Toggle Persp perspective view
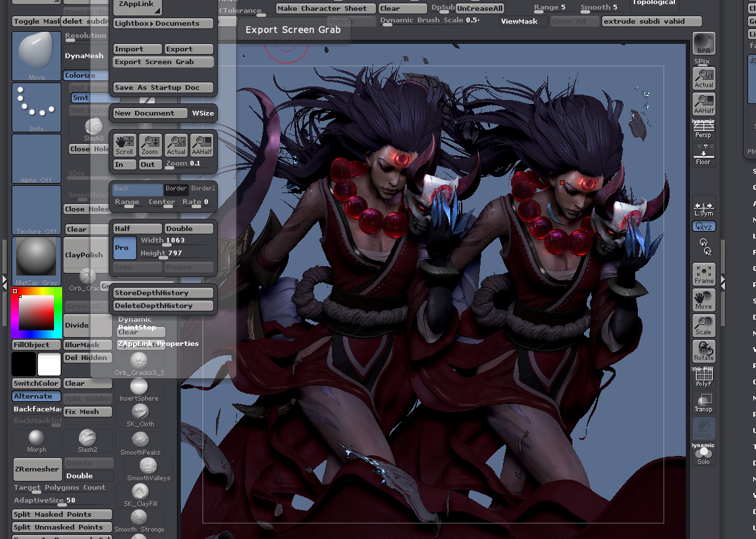 703,129
